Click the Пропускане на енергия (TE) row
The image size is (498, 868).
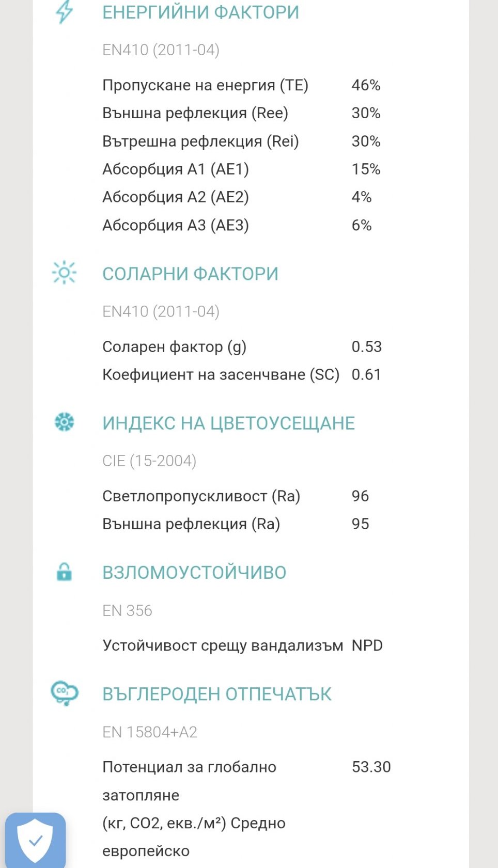click(x=205, y=85)
